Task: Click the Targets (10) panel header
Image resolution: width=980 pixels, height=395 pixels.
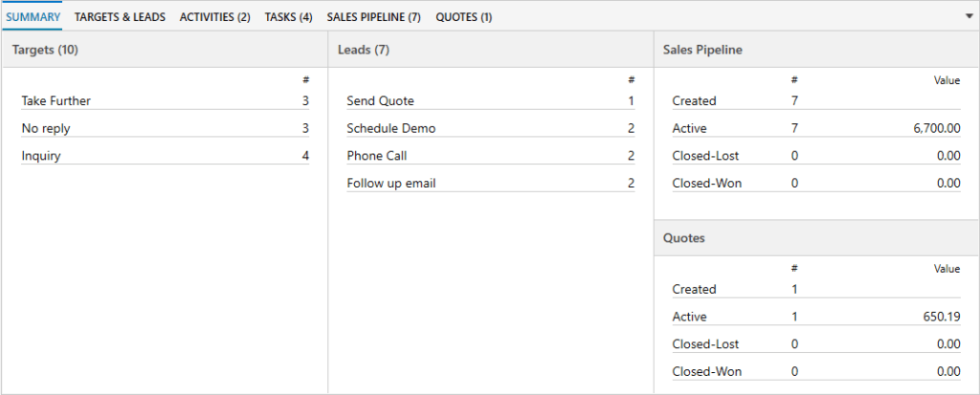Action: point(165,50)
